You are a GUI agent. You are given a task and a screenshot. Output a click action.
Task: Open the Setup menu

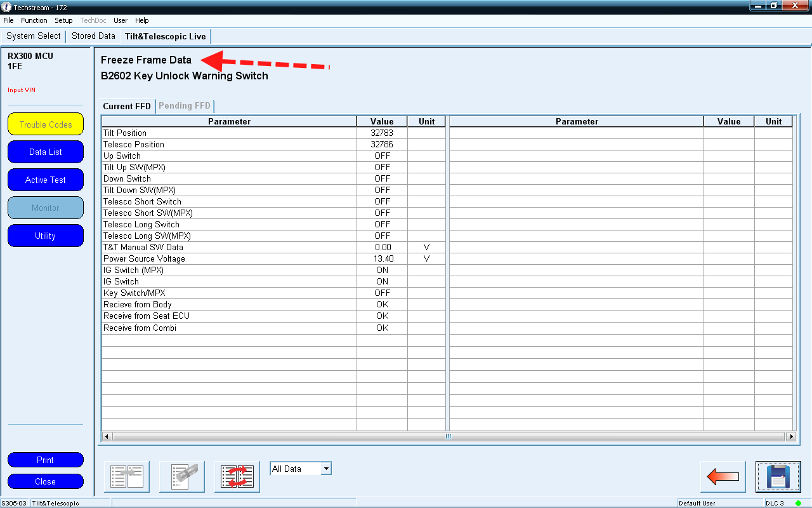click(x=63, y=20)
